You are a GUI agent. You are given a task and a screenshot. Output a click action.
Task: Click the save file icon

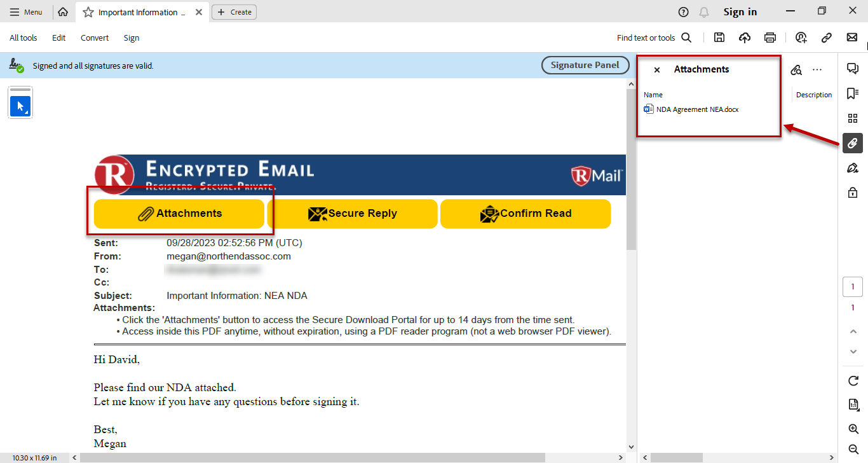(719, 38)
